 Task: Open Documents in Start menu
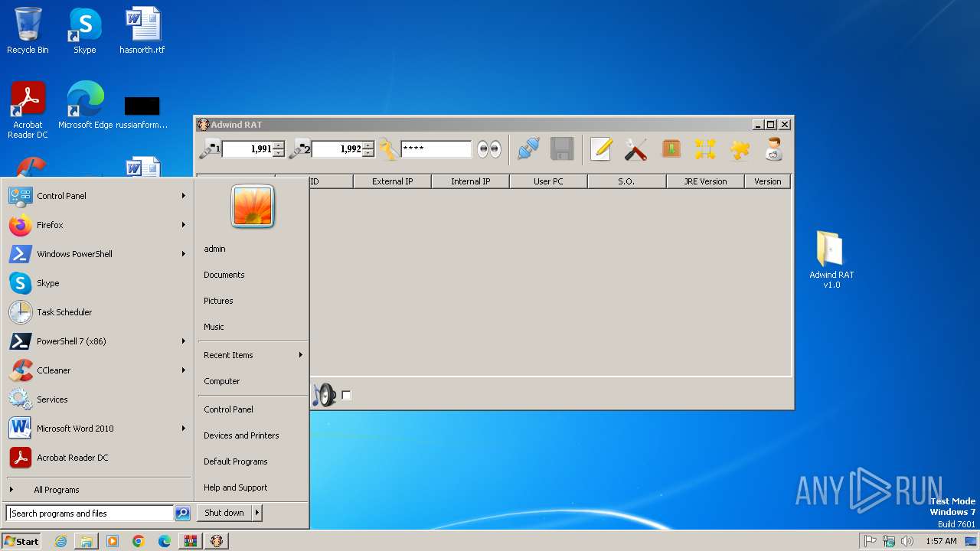click(224, 275)
